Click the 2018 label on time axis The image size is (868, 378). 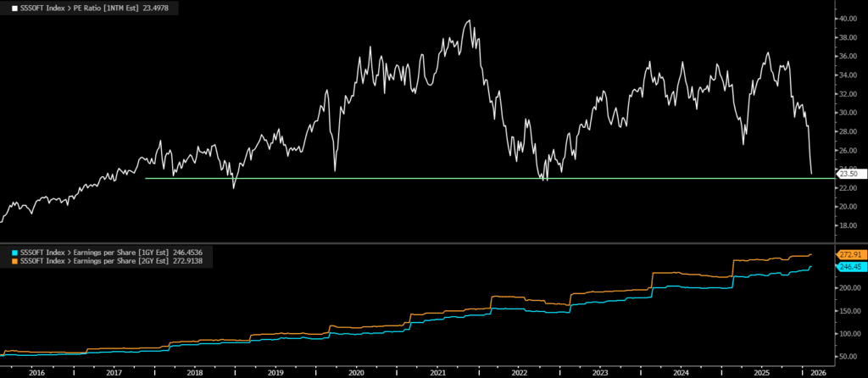point(194,372)
